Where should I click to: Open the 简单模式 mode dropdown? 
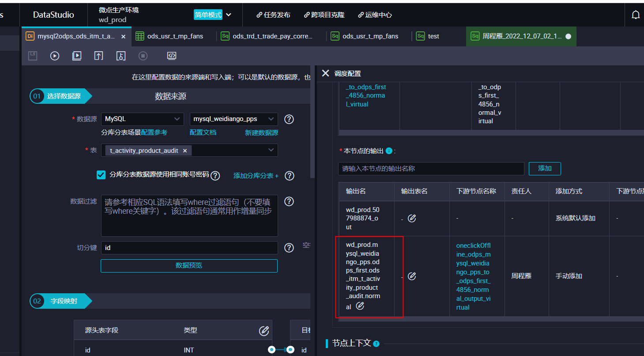(213, 15)
